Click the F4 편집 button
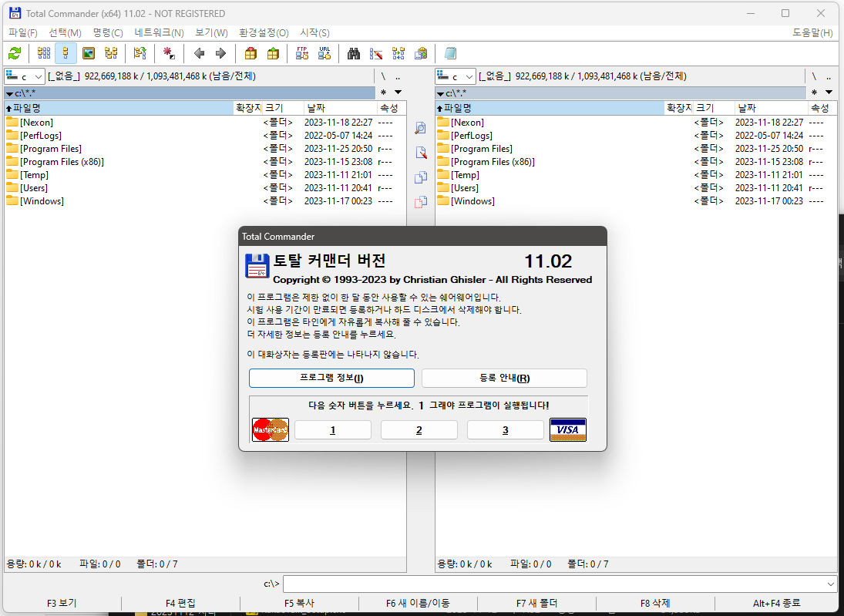This screenshot has width=844, height=616. click(180, 603)
